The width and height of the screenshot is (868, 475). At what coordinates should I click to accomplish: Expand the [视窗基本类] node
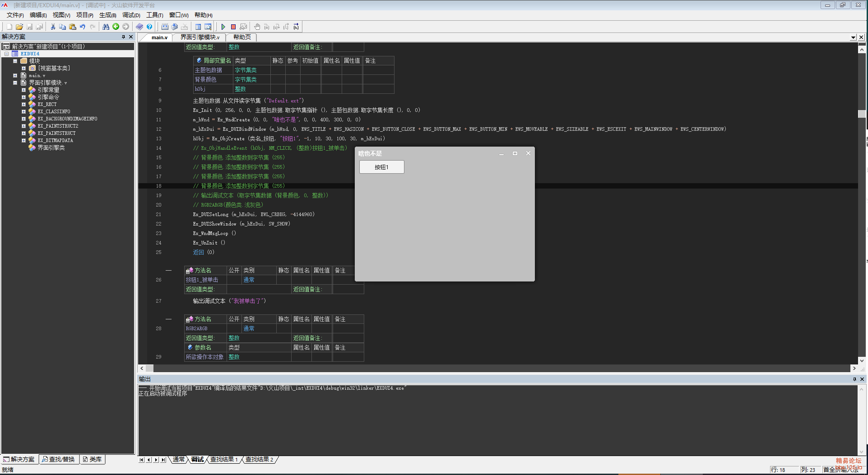[x=23, y=68]
